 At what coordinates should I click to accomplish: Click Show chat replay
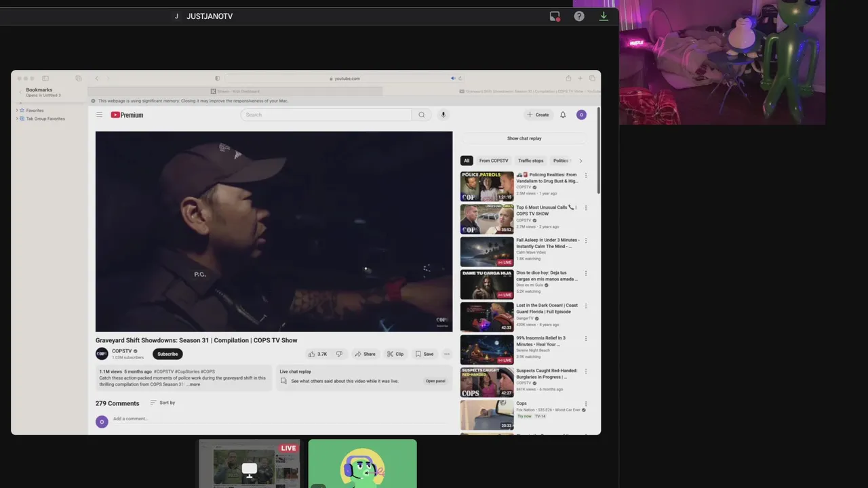coord(524,138)
